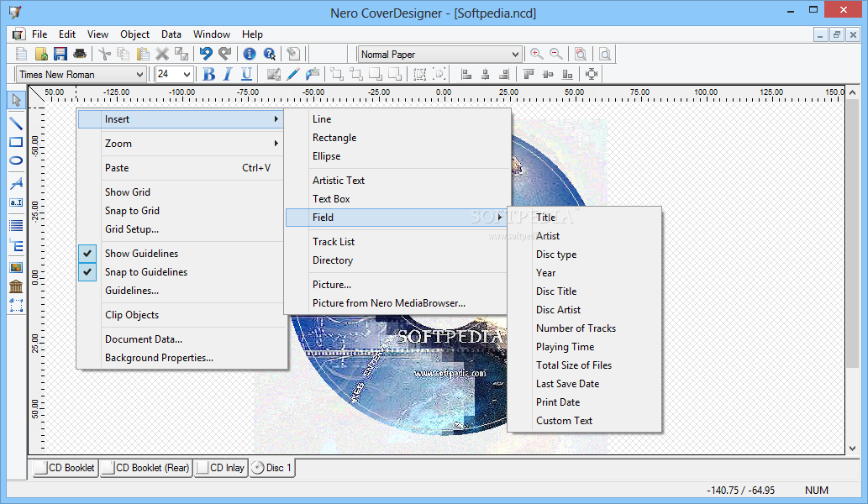Select the Artistic Text tool
This screenshot has height=504, width=868.
pyautogui.click(x=16, y=182)
